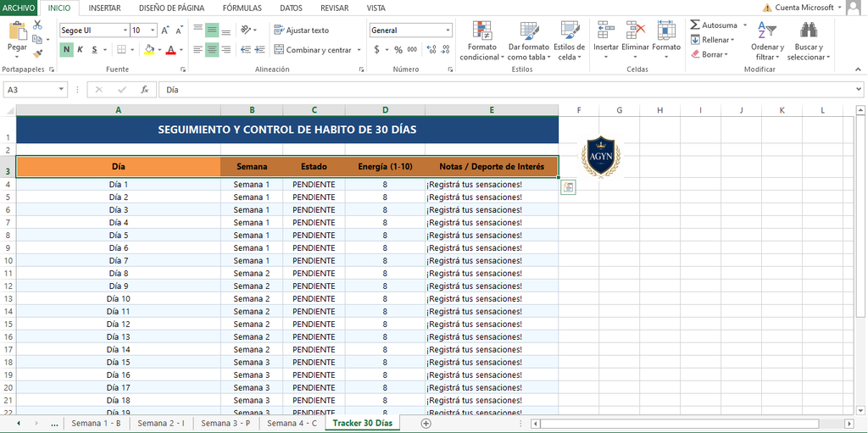
Task: Click the accounting currency dollar icon
Action: [377, 50]
